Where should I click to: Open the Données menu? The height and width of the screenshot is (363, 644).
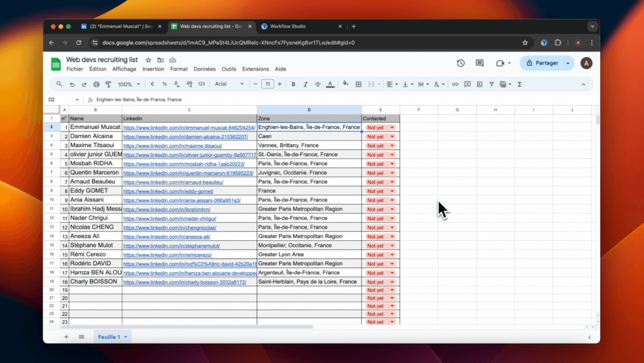coord(204,69)
